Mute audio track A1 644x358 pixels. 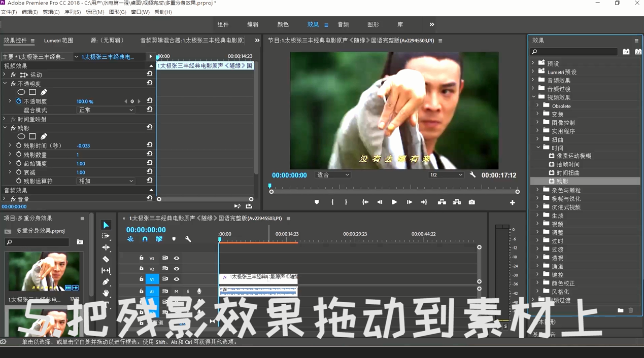177,292
